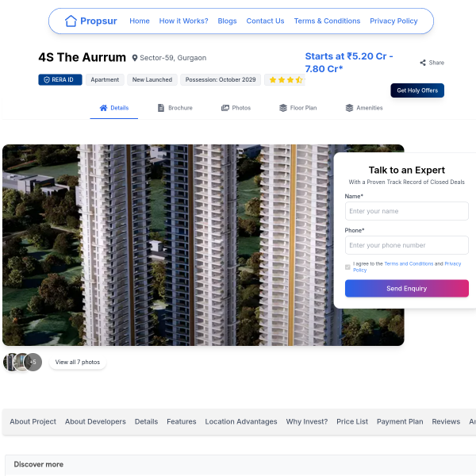Screen dimensions: 476x476
Task: Click Get Holy Offers button
Action: pyautogui.click(x=417, y=90)
